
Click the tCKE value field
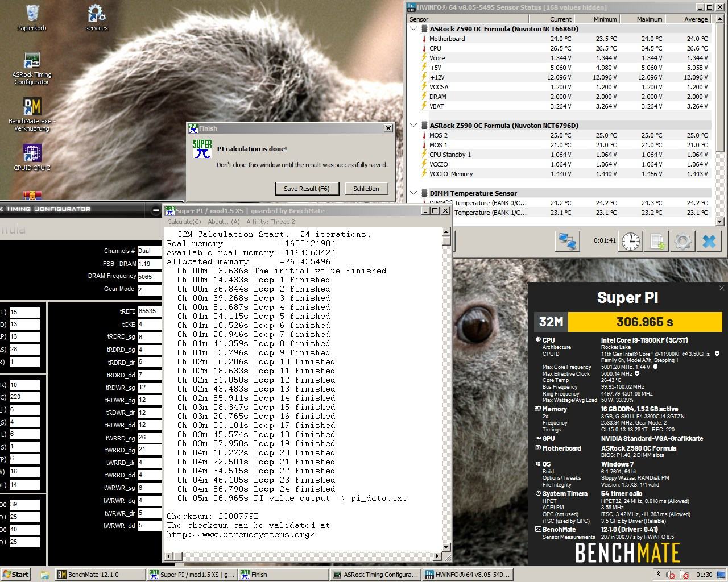point(149,325)
